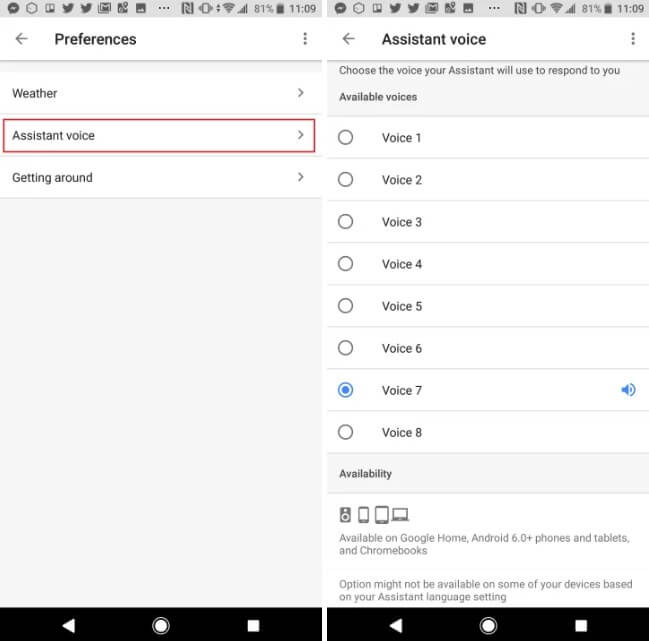
Task: Expand Weather settings chevron
Action: [x=301, y=93]
